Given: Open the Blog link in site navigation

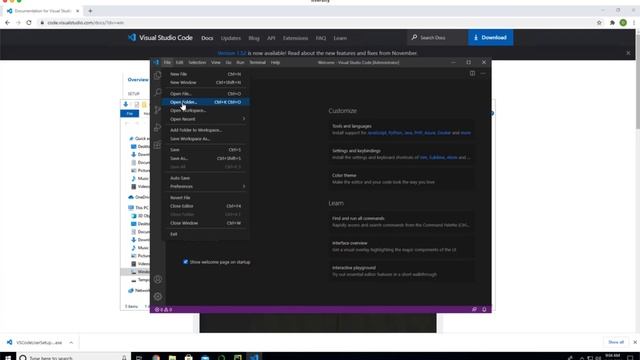Looking at the screenshot, I should coord(253,38).
